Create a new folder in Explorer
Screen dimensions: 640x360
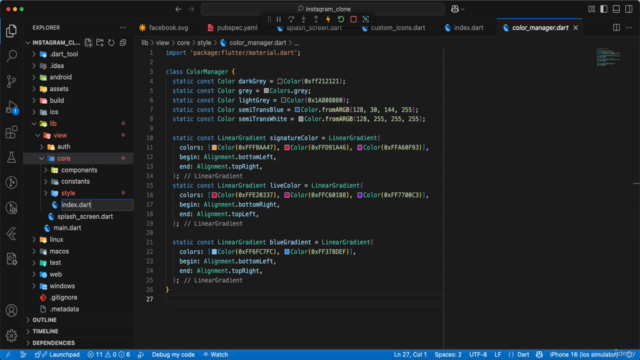[100, 42]
